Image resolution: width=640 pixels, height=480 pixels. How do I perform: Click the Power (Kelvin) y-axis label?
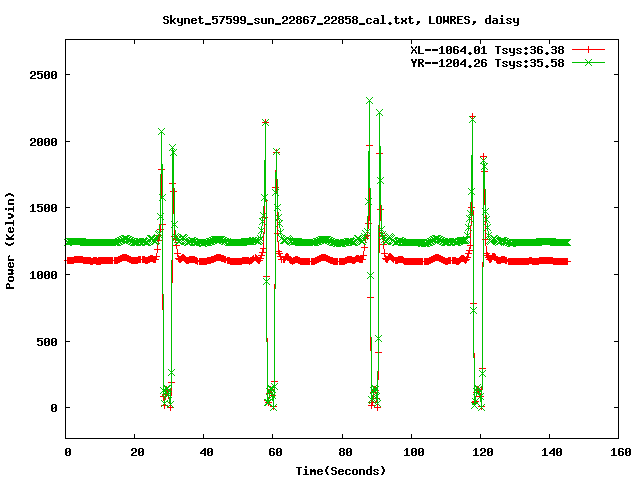10,241
